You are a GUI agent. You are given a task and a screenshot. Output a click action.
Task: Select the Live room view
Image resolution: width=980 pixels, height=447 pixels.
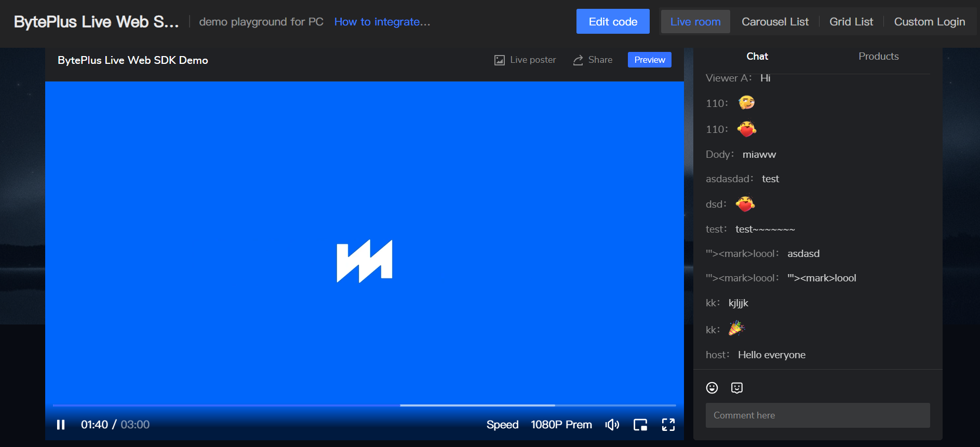(695, 22)
